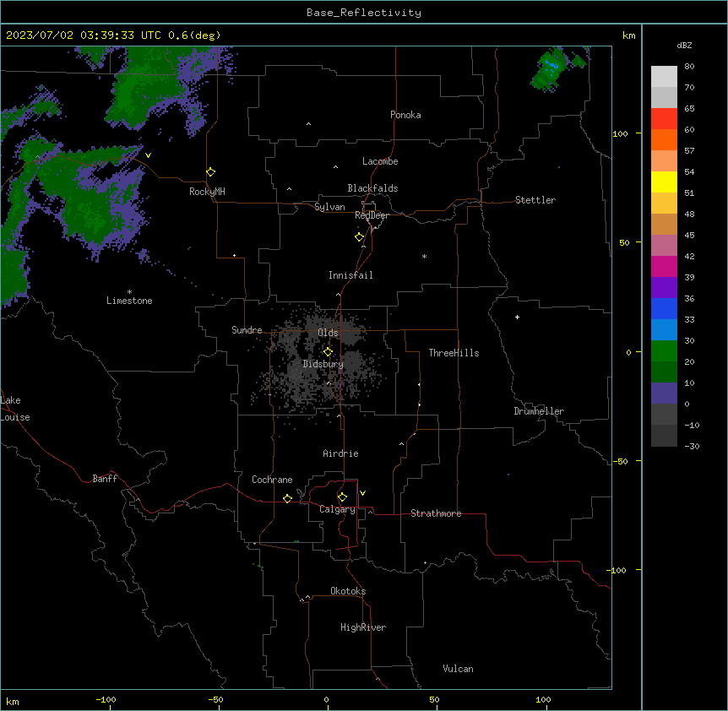Click the timestamp 2023/07/02 03:39:33 UTC
The width and height of the screenshot is (728, 711).
[83, 35]
